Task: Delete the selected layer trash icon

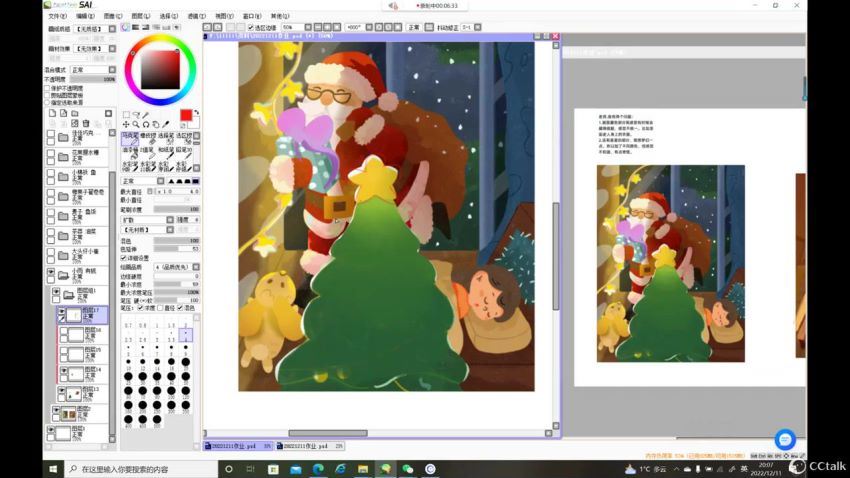Action: pyautogui.click(x=86, y=124)
